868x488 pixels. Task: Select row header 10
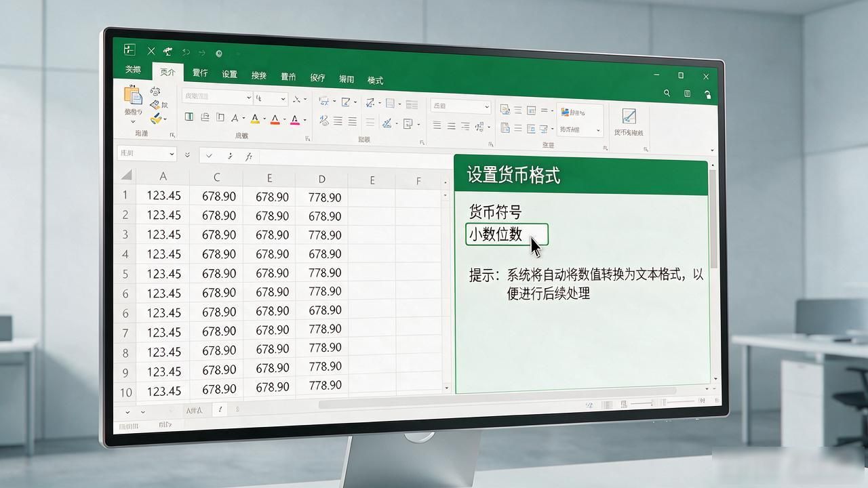point(126,392)
